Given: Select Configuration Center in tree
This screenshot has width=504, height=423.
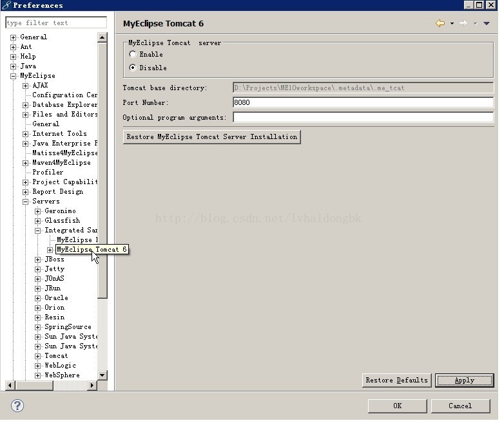Looking at the screenshot, I should [64, 95].
